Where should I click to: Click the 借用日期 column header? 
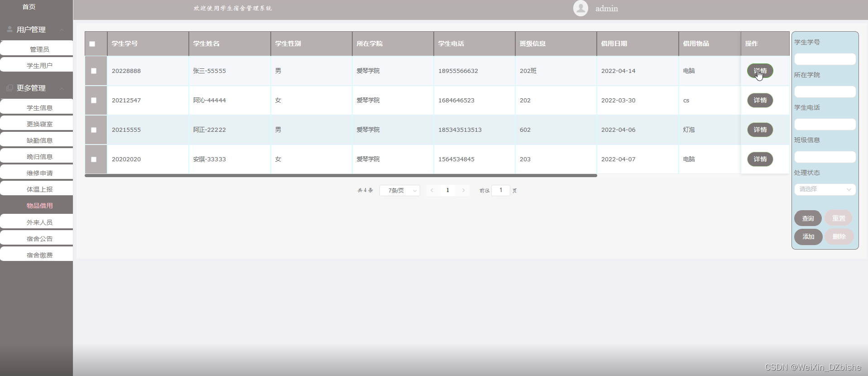pyautogui.click(x=638, y=43)
